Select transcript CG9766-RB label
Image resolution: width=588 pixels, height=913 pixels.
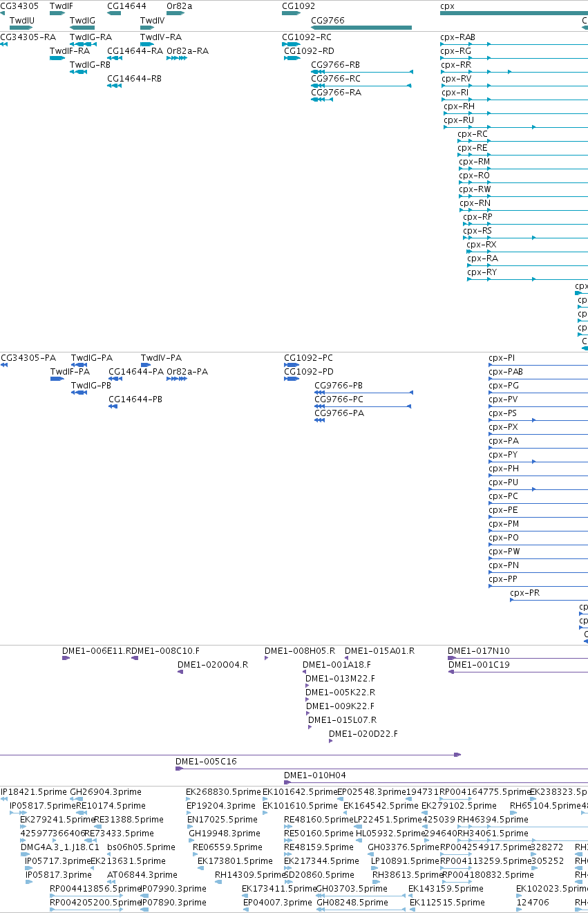[x=336, y=65]
